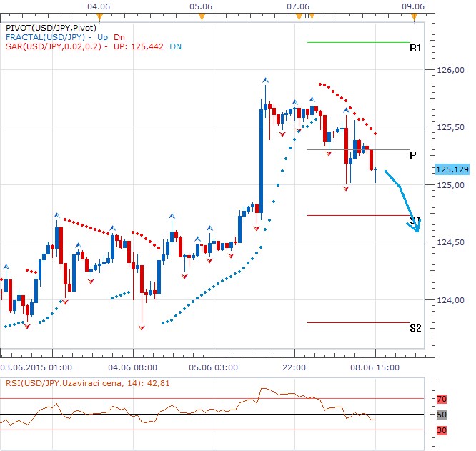
Task: Click the RSI(USD/JPY) indicator title
Action: [71, 383]
